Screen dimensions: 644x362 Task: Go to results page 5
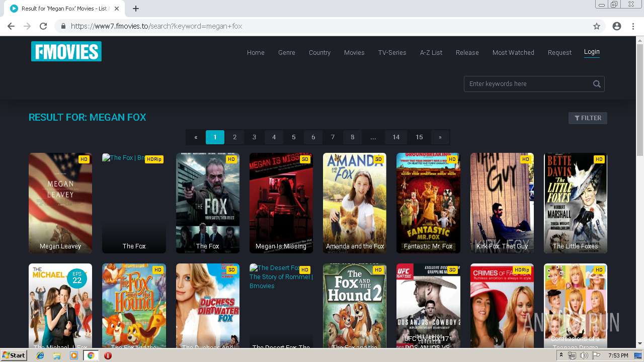click(293, 137)
